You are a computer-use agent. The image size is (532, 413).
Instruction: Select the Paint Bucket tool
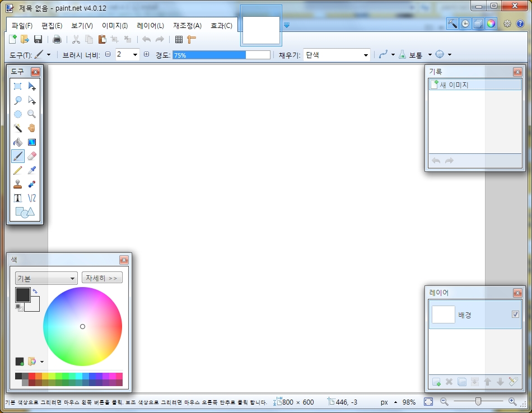18,142
